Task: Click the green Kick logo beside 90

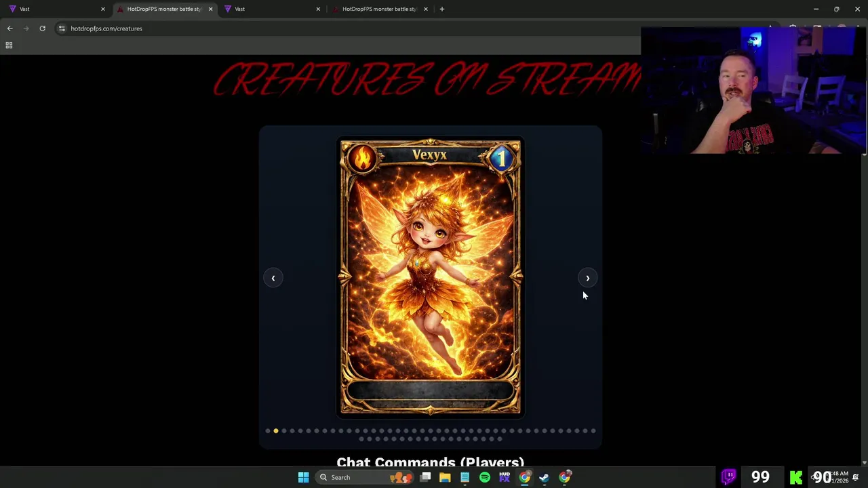Action: pos(796,478)
